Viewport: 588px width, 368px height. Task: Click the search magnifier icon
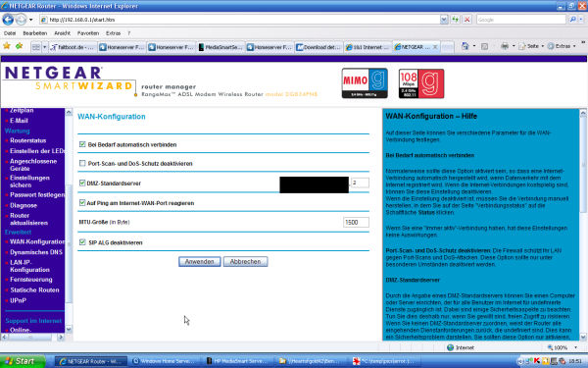click(x=572, y=20)
